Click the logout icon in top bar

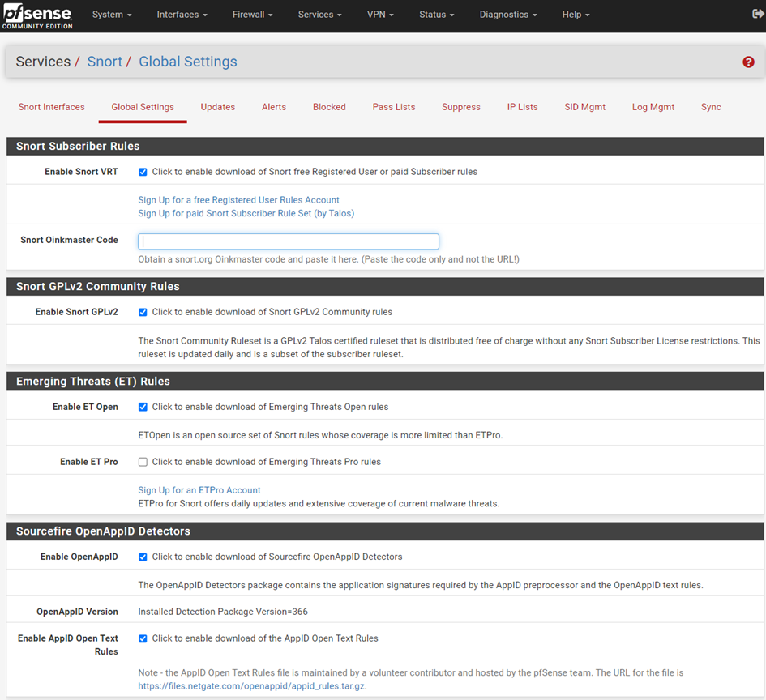point(758,14)
